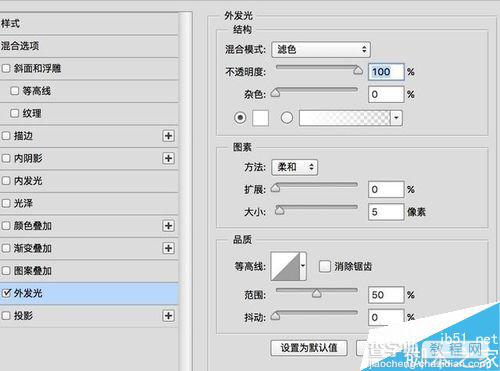Viewport: 500px width, 371px height.
Task: Uncheck the Outer Glow (外发光) checkbox
Action: (x=6, y=293)
